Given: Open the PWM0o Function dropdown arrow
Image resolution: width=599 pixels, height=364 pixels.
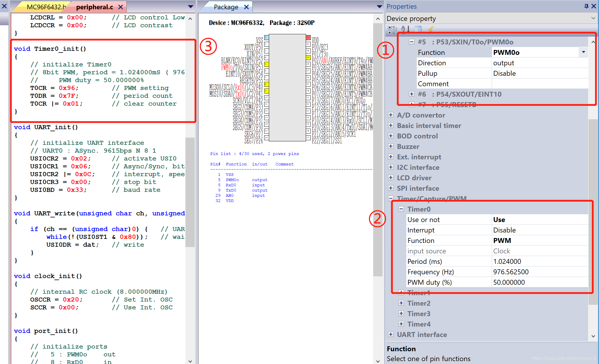Looking at the screenshot, I should tap(583, 52).
